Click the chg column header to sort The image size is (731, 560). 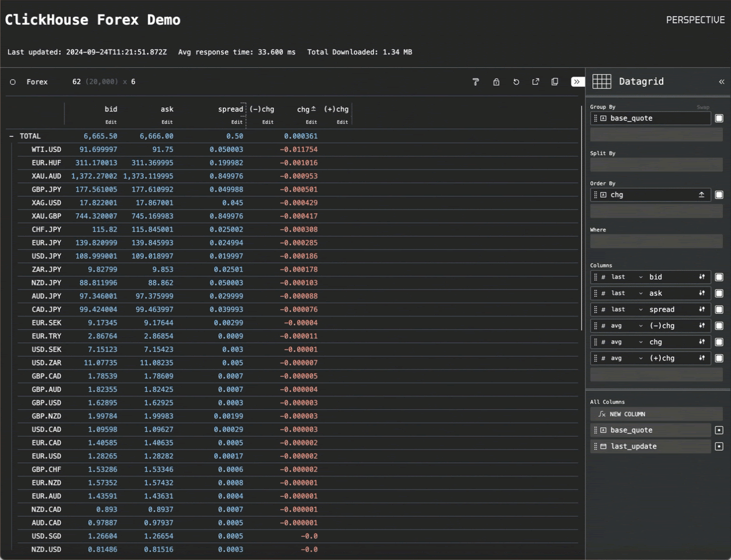pyautogui.click(x=303, y=109)
